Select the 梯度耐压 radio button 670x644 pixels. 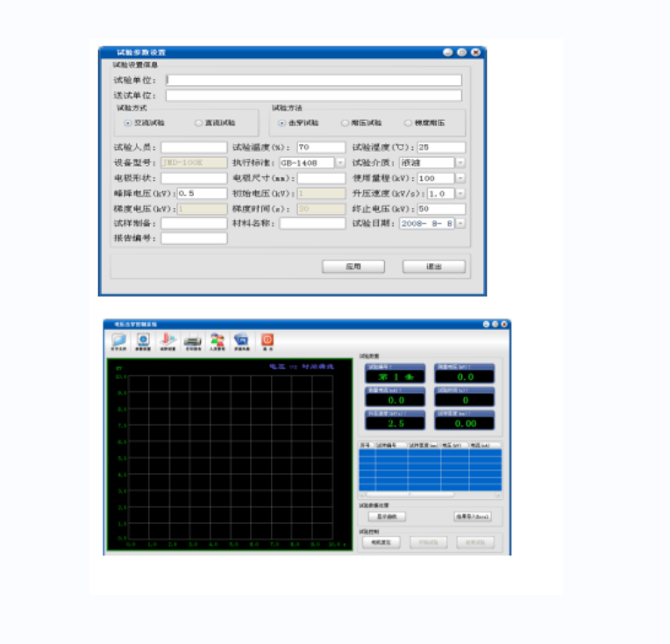point(408,123)
